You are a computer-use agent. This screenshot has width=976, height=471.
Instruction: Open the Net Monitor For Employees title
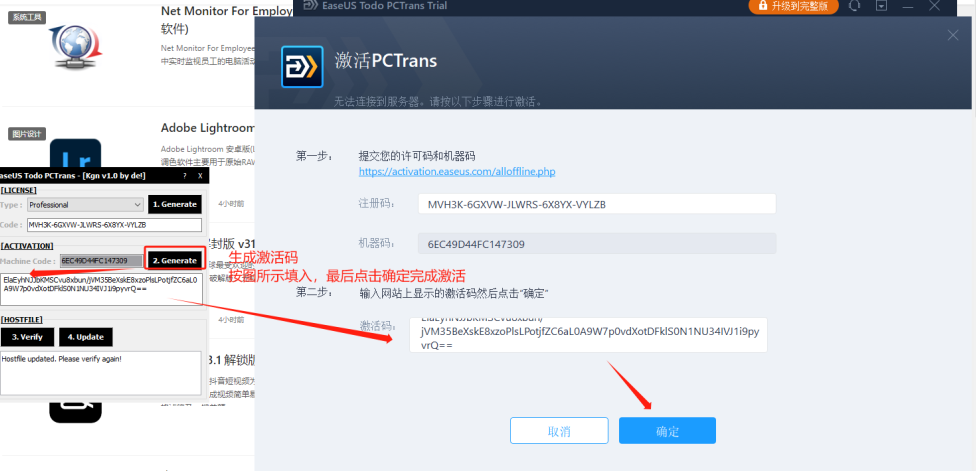coord(226,11)
